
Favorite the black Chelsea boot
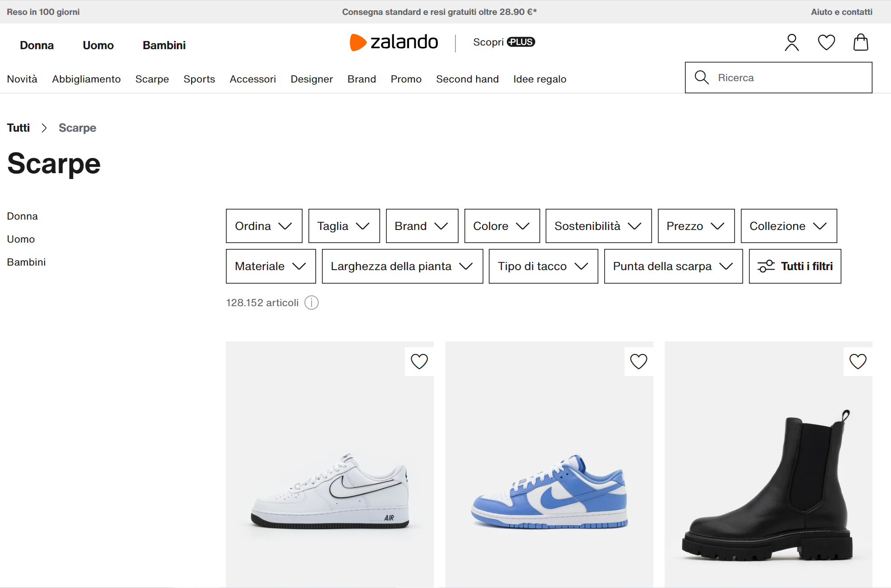tap(858, 361)
